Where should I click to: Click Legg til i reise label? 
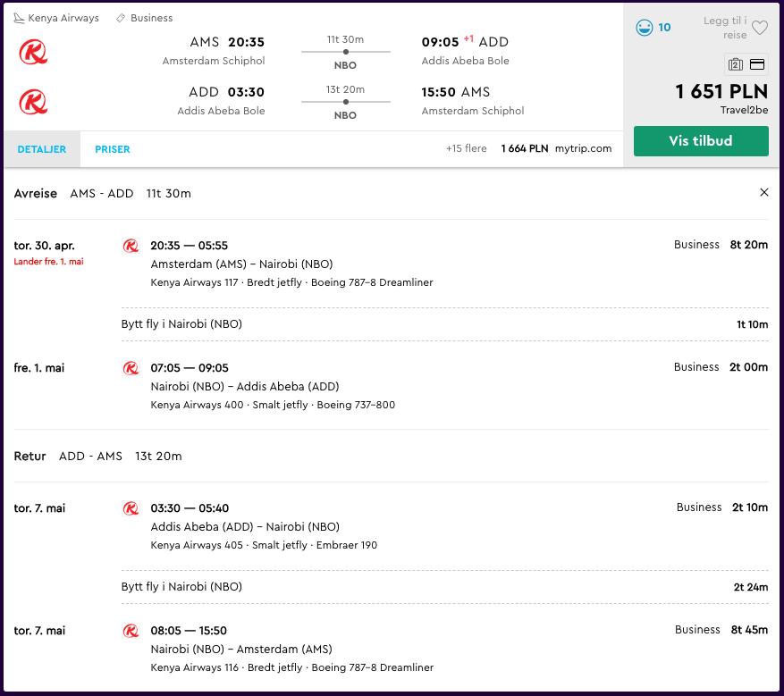pos(725,28)
